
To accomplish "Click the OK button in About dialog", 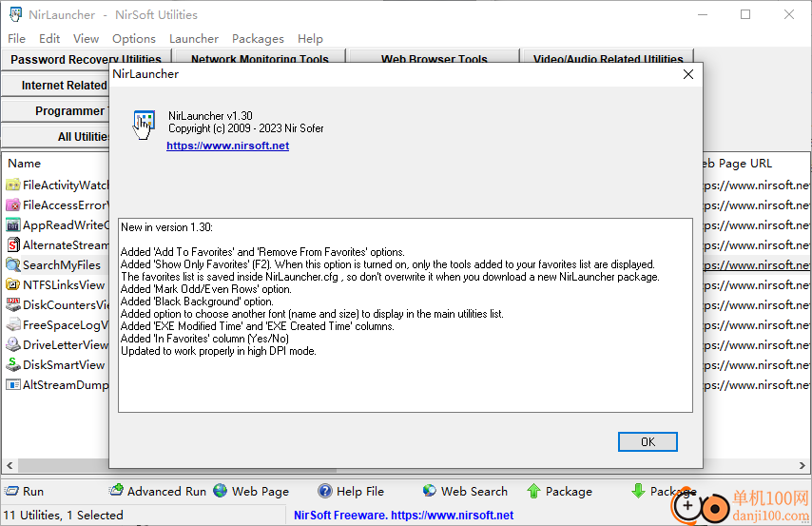I will point(648,441).
